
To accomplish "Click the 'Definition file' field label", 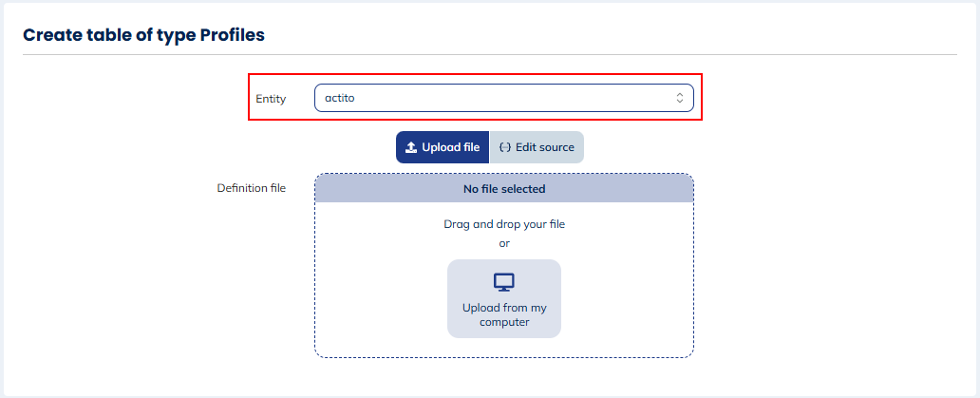I will (x=252, y=188).
